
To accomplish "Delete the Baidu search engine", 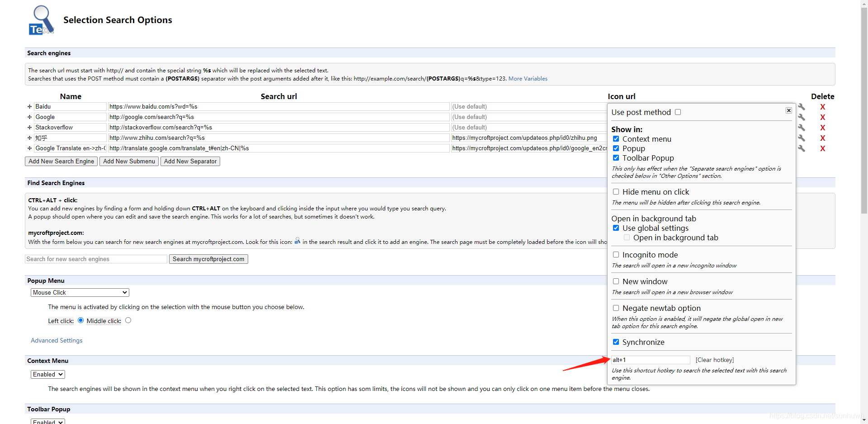I will tap(823, 107).
